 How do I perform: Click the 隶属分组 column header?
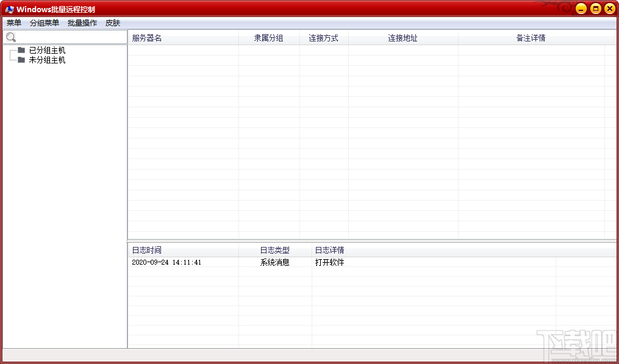coord(268,37)
